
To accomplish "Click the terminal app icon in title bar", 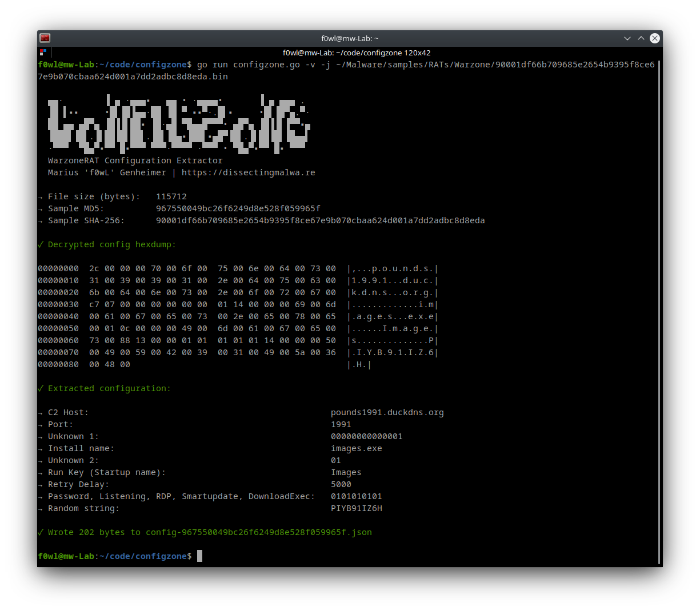I will [x=45, y=38].
